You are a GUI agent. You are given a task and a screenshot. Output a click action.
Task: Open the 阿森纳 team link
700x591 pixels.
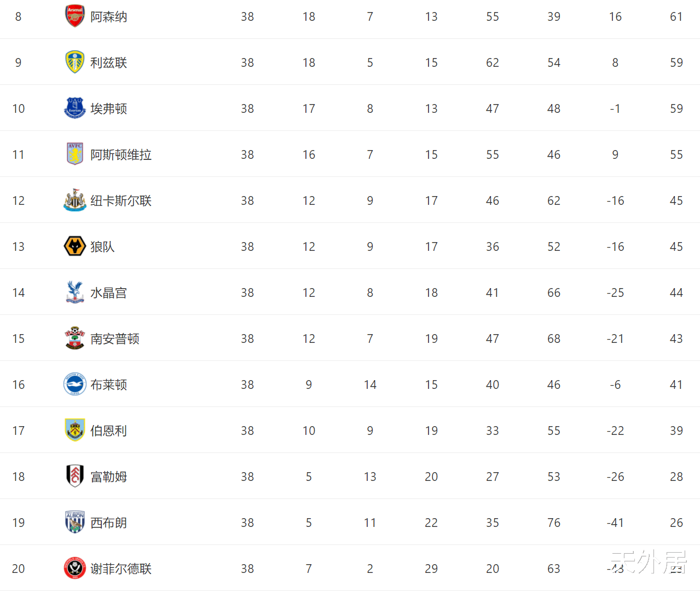click(x=109, y=17)
